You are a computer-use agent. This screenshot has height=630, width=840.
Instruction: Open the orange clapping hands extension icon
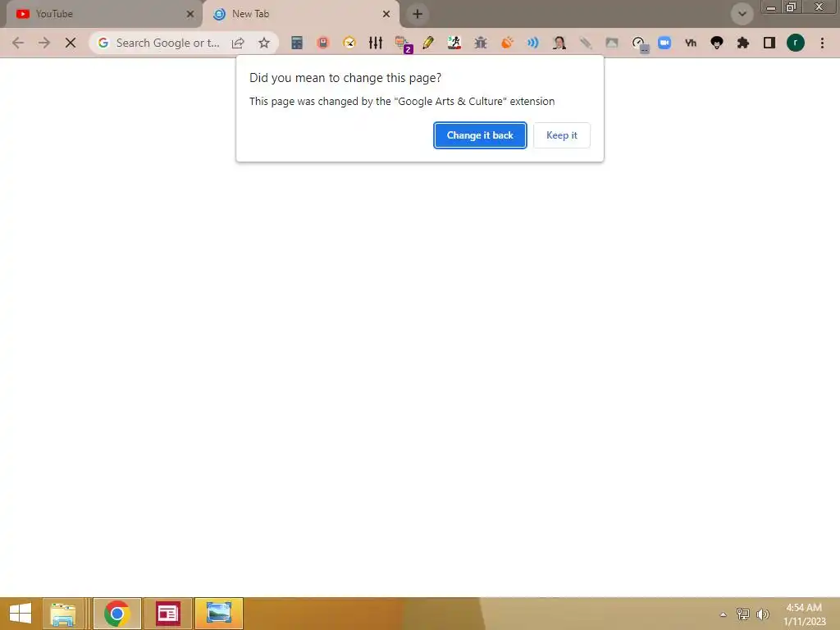(x=507, y=43)
